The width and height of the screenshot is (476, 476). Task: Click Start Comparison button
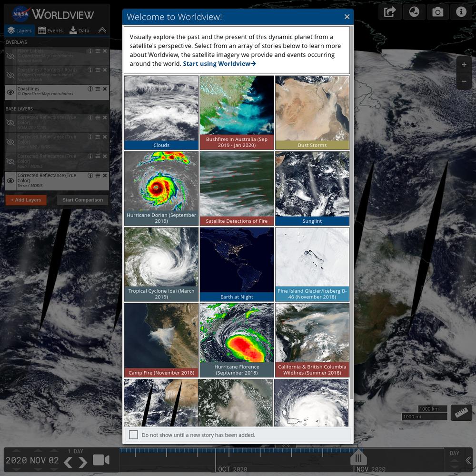(82, 200)
